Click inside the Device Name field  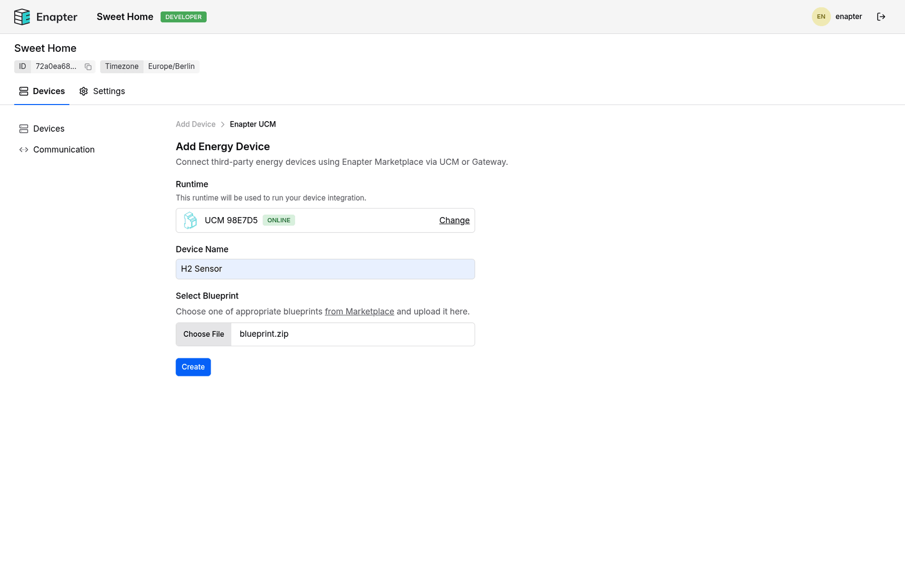[x=325, y=269]
